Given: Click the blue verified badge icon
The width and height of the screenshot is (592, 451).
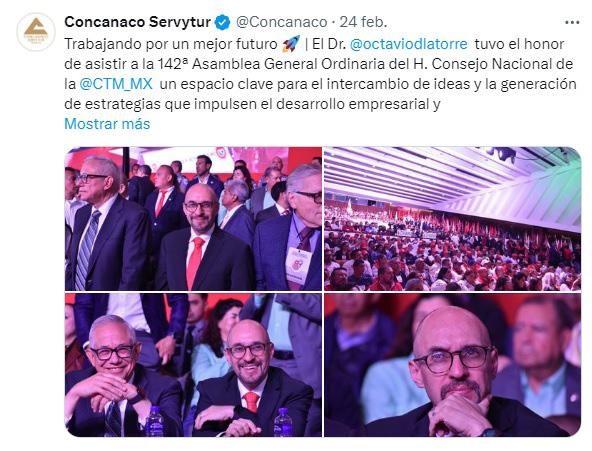Looking at the screenshot, I should (222, 22).
